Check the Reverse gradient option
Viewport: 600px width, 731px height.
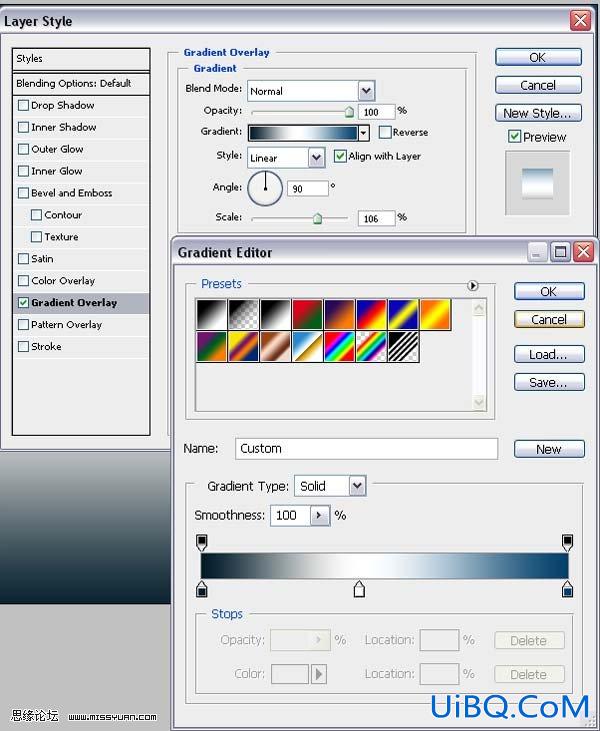[x=385, y=132]
